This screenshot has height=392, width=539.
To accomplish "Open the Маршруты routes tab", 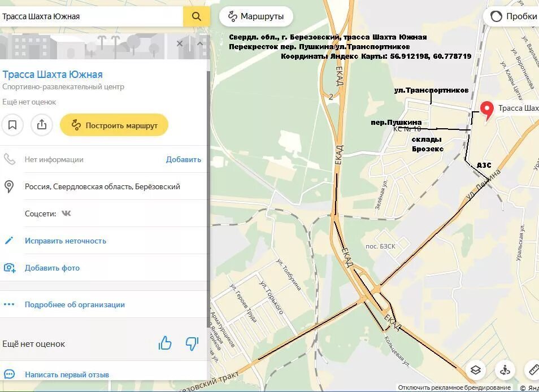I will tap(256, 16).
